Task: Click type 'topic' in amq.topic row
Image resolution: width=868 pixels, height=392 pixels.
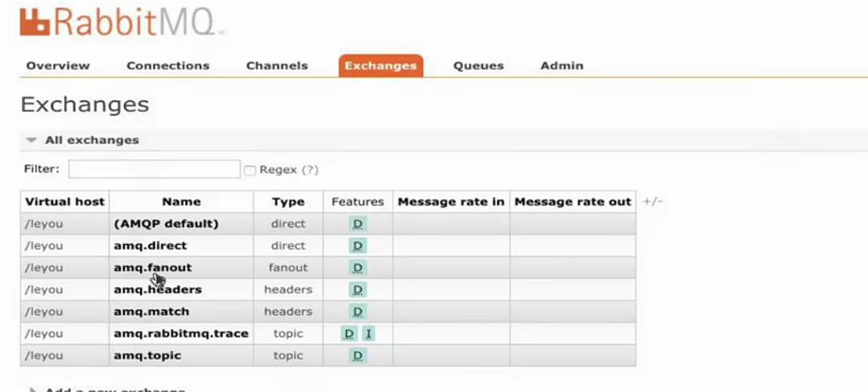Action: tap(289, 356)
